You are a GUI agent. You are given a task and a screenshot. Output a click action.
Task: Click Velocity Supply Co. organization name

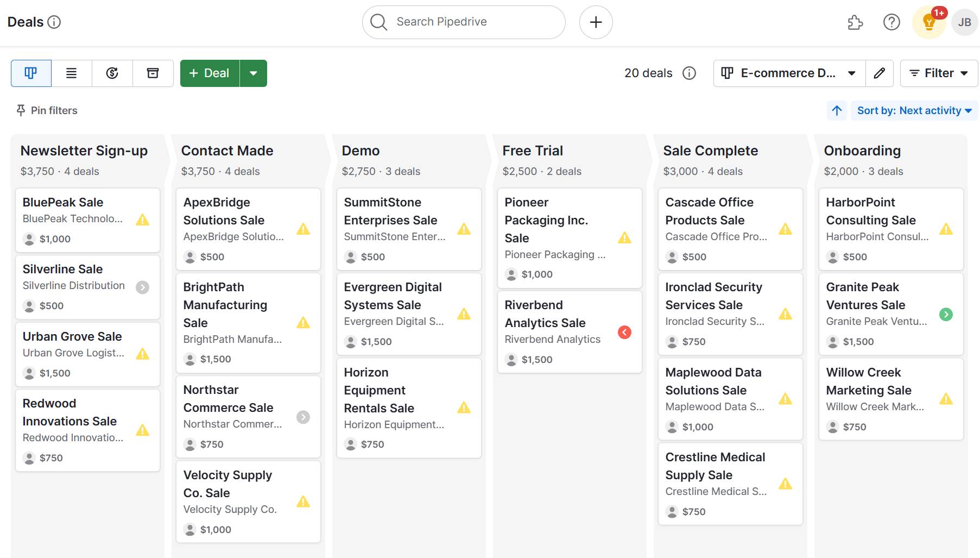(x=230, y=510)
